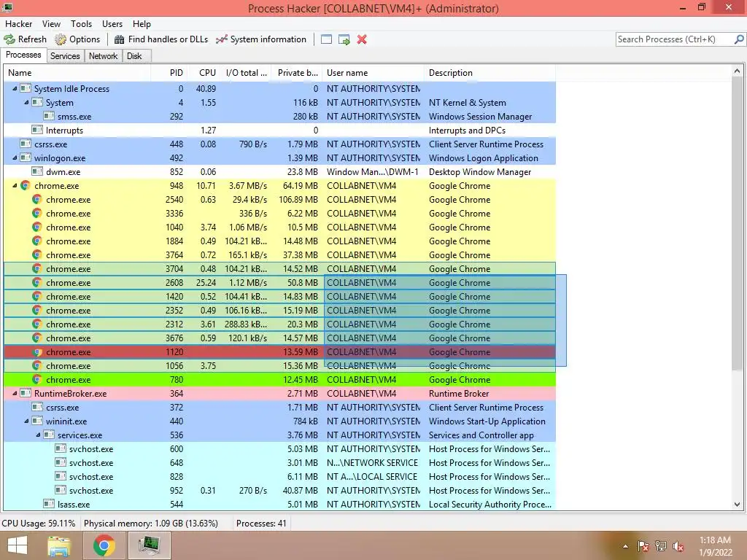
Task: Open File Explorer from the taskbar
Action: coord(59,545)
